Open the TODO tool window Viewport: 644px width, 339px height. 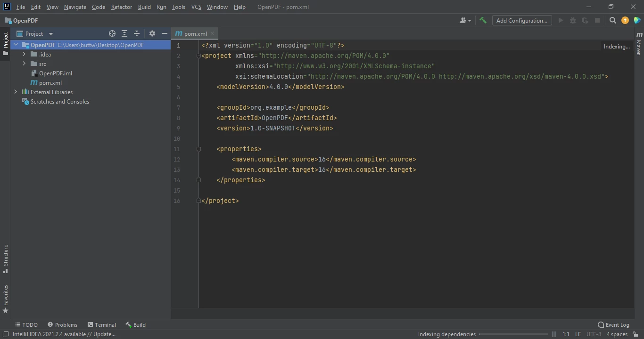pyautogui.click(x=26, y=325)
